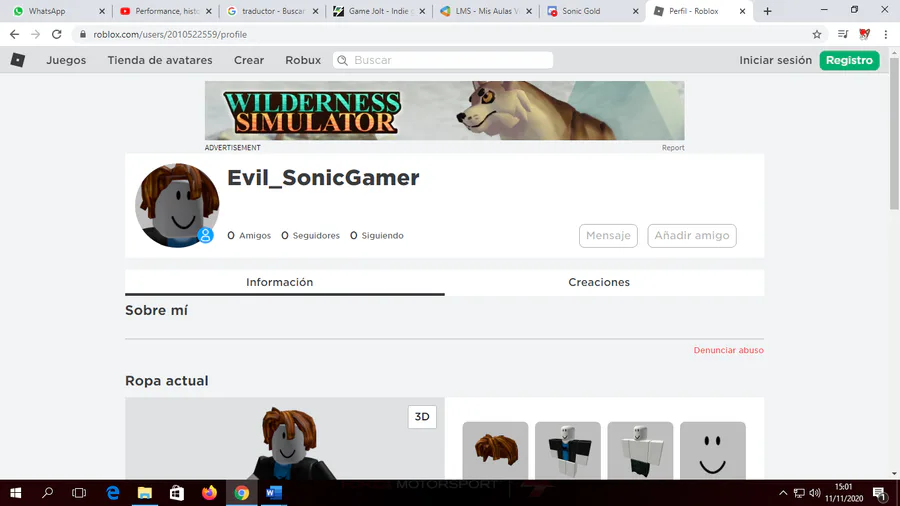The width and height of the screenshot is (900, 506).
Task: Open a new browser tab with plus icon
Action: coord(767,11)
